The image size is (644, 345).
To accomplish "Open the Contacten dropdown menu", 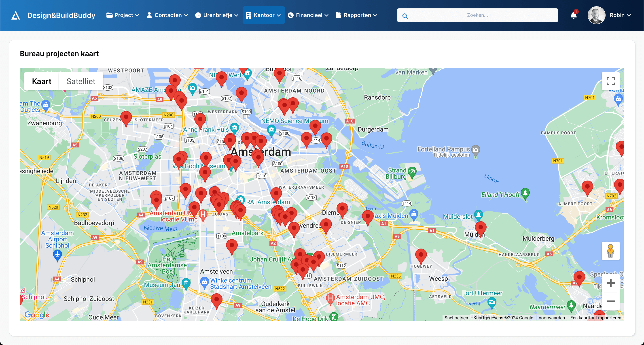I will coord(167,15).
